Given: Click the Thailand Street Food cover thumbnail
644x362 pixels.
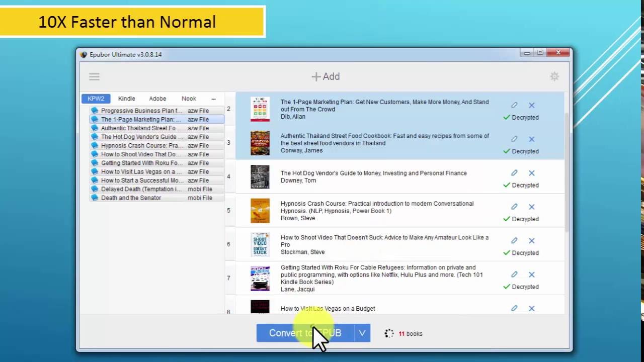Looking at the screenshot, I should [x=260, y=143].
